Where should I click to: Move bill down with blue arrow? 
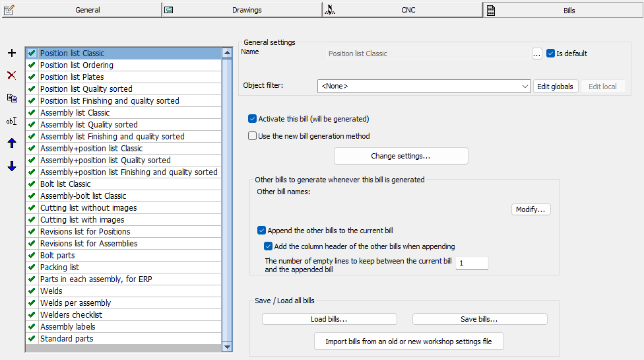[x=11, y=166]
